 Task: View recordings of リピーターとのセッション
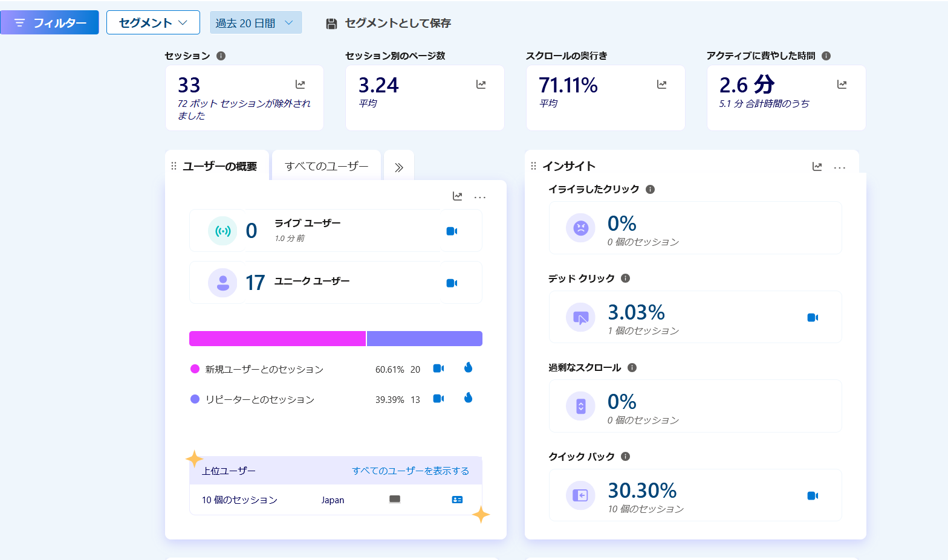[438, 399]
